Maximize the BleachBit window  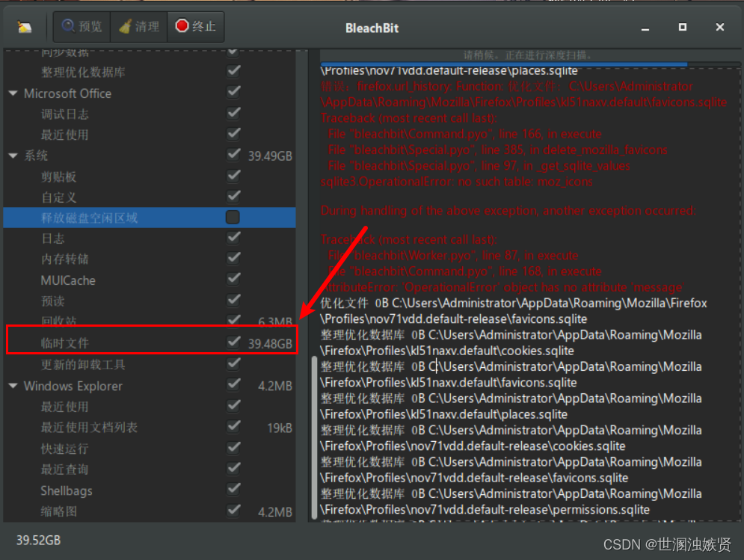683,27
